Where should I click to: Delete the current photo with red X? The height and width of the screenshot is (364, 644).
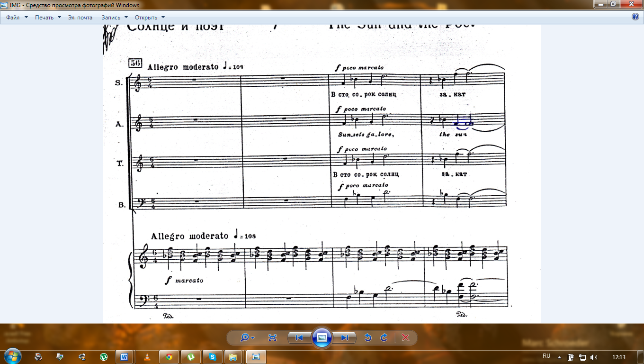coord(405,337)
